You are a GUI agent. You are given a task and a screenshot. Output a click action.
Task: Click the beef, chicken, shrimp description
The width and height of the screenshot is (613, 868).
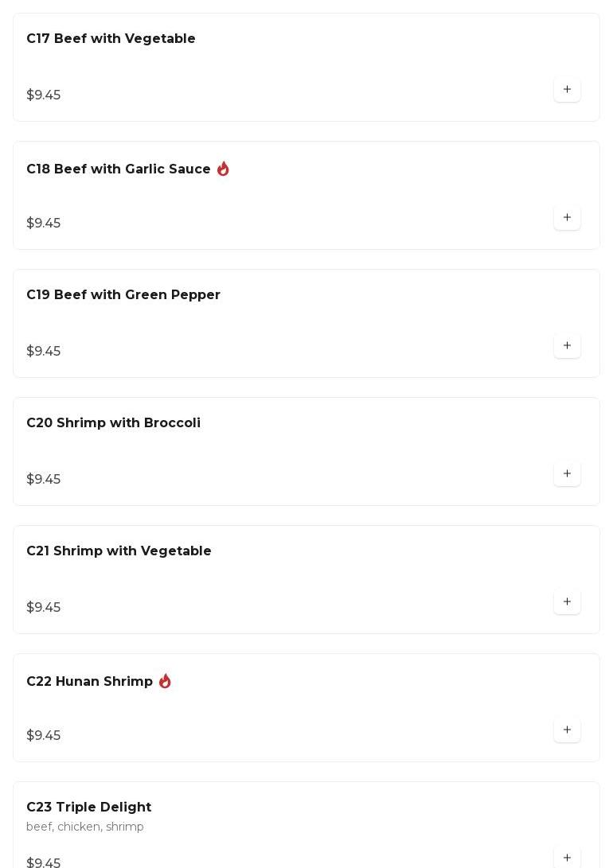(x=85, y=827)
